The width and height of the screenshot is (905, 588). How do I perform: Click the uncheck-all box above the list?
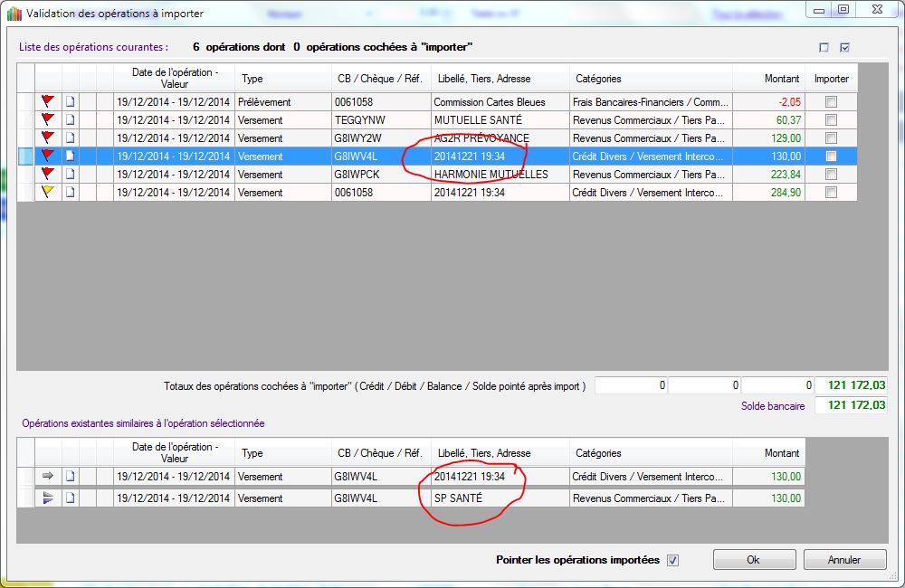coord(824,48)
